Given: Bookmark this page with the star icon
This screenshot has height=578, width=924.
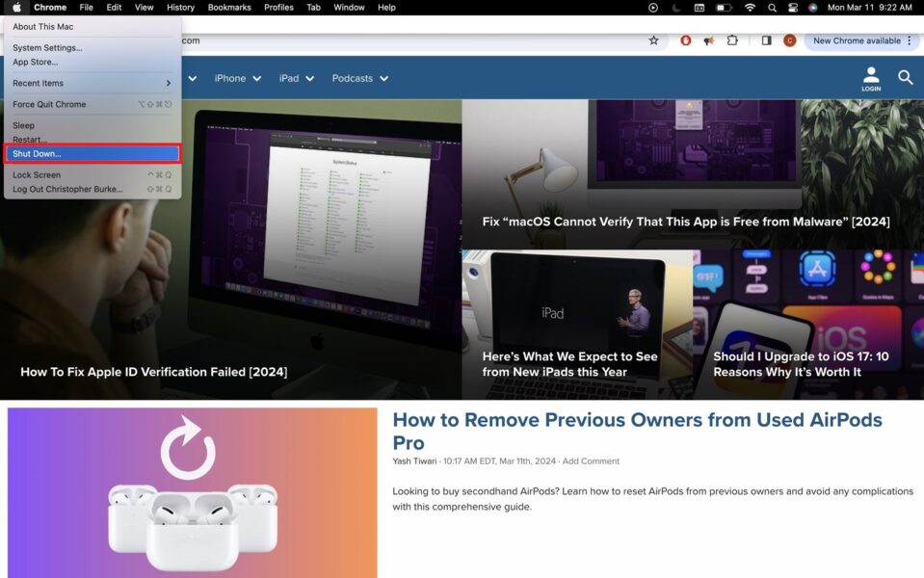Looking at the screenshot, I should pyautogui.click(x=653, y=40).
